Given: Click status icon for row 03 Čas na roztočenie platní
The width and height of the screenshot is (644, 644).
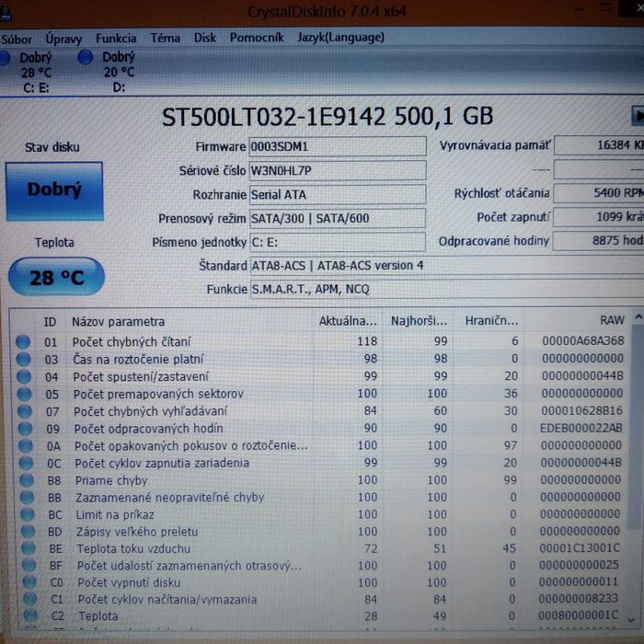Looking at the screenshot, I should [23, 360].
